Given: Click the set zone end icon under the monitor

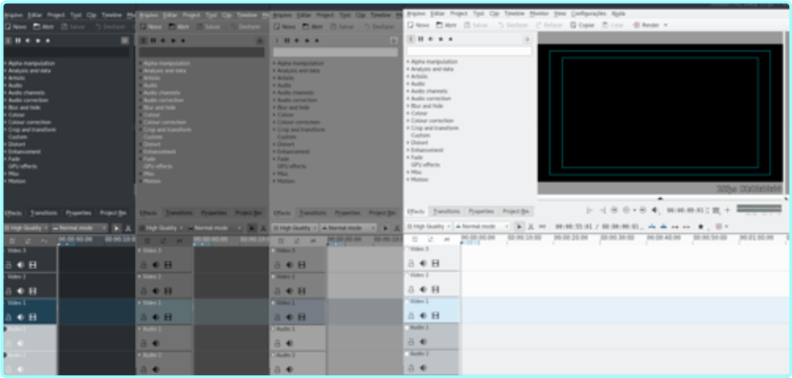Looking at the screenshot, I should (x=603, y=210).
